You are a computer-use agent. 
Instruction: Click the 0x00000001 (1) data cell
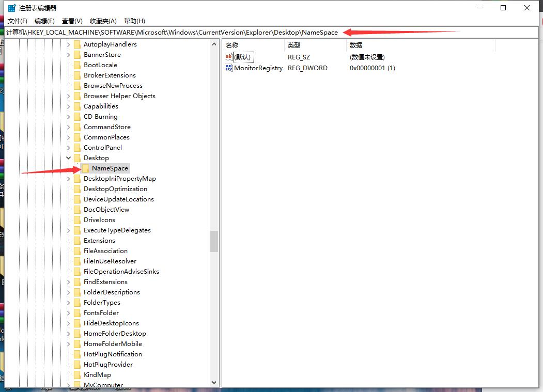pyautogui.click(x=373, y=68)
